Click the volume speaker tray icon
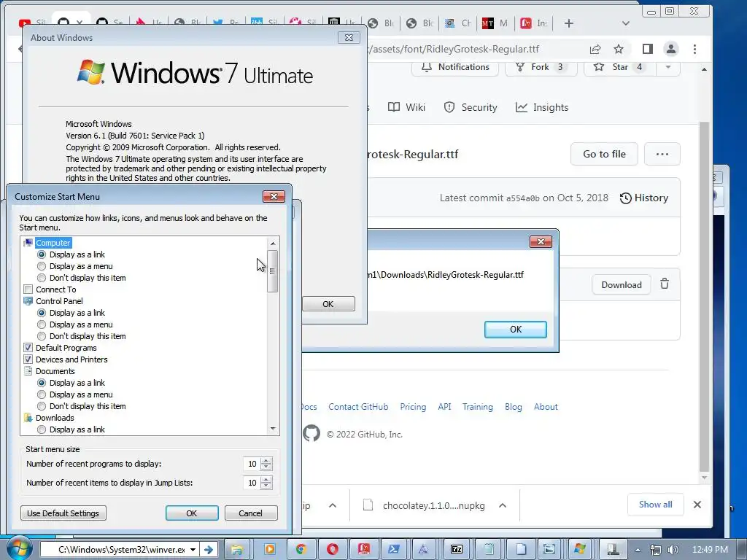The height and width of the screenshot is (560, 747). 673,550
